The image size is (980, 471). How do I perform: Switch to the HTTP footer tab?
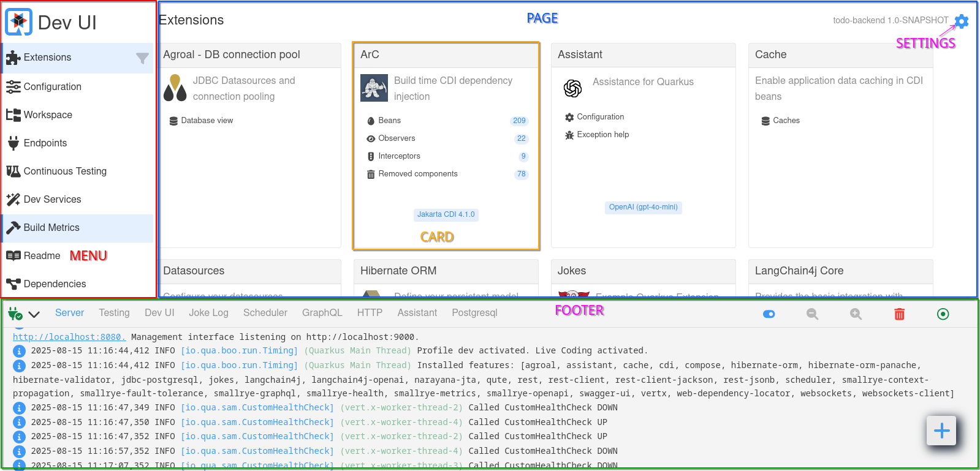[370, 313]
